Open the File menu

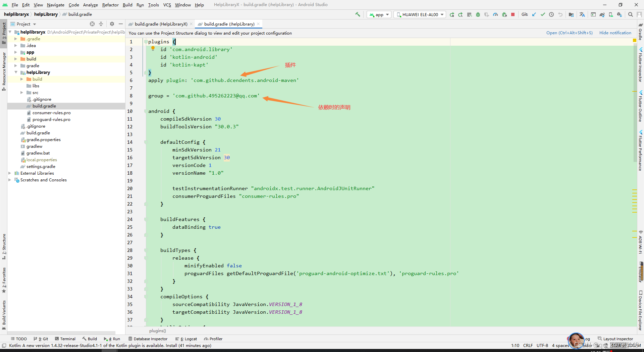click(x=15, y=5)
